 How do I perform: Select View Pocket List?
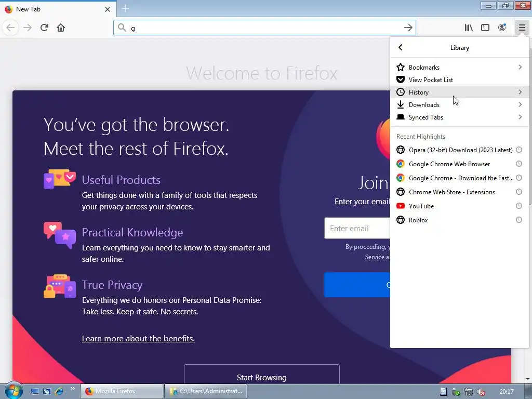pyautogui.click(x=460, y=79)
